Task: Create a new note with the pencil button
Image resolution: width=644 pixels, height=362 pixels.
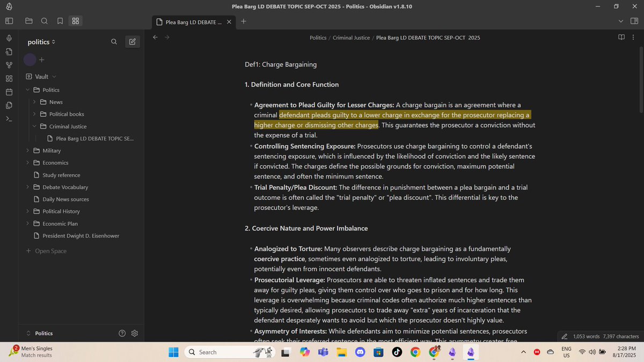Action: [x=133, y=42]
